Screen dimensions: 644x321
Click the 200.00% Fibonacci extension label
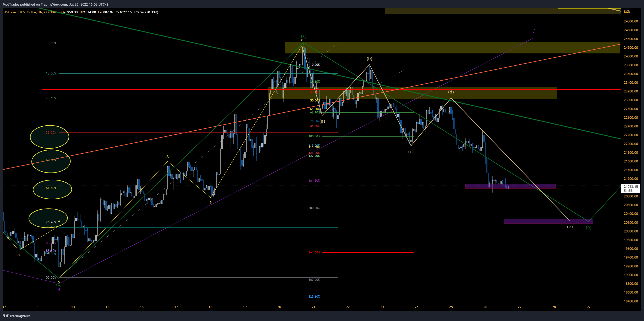coord(314,208)
